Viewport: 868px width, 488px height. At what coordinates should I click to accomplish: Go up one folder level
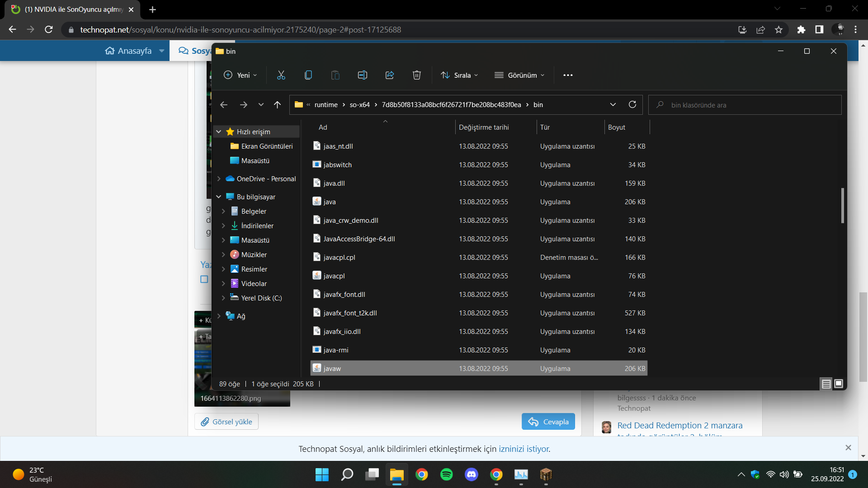coord(277,105)
